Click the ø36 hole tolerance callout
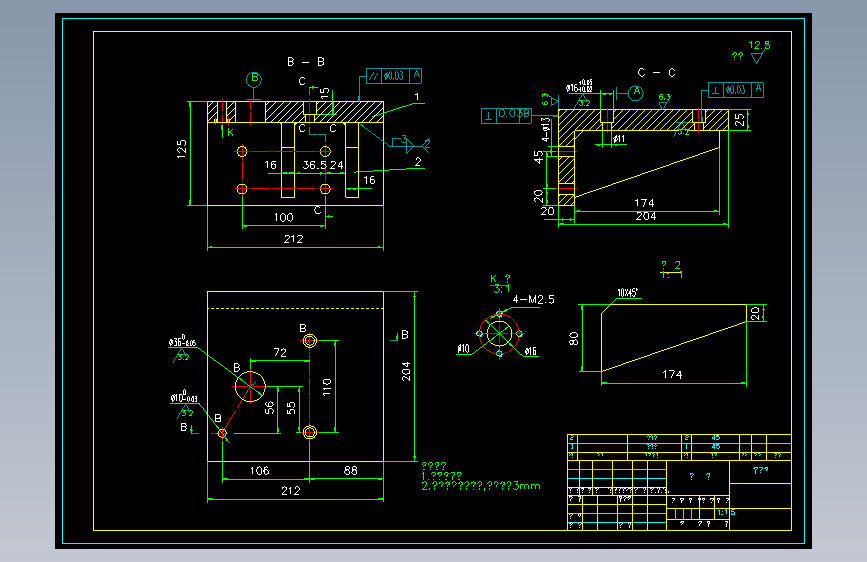The height and width of the screenshot is (562, 867). 182,343
